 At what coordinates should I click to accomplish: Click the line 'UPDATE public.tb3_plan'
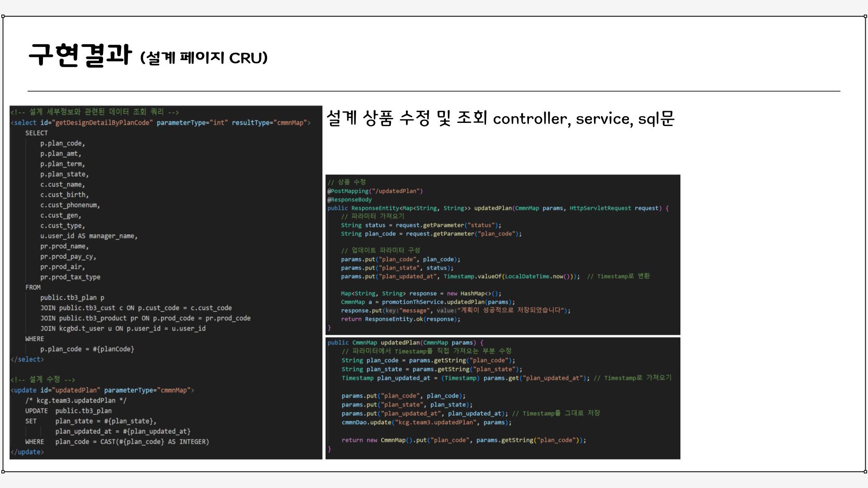click(x=68, y=411)
